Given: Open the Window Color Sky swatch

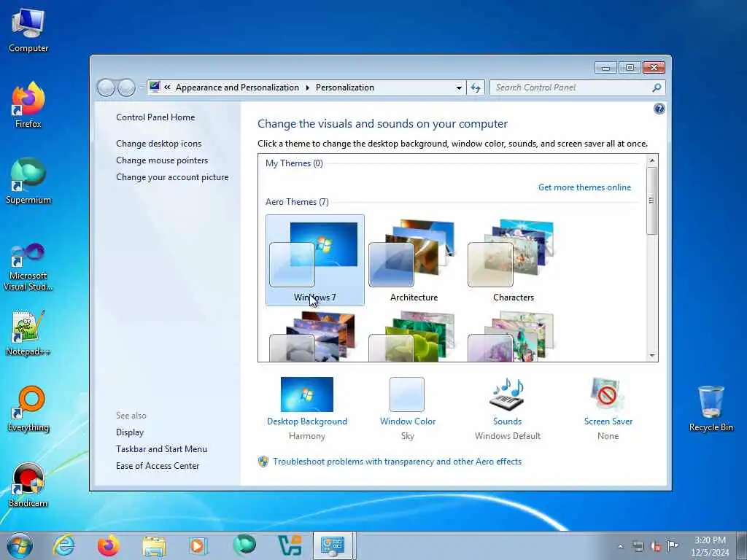Looking at the screenshot, I should coord(407,394).
